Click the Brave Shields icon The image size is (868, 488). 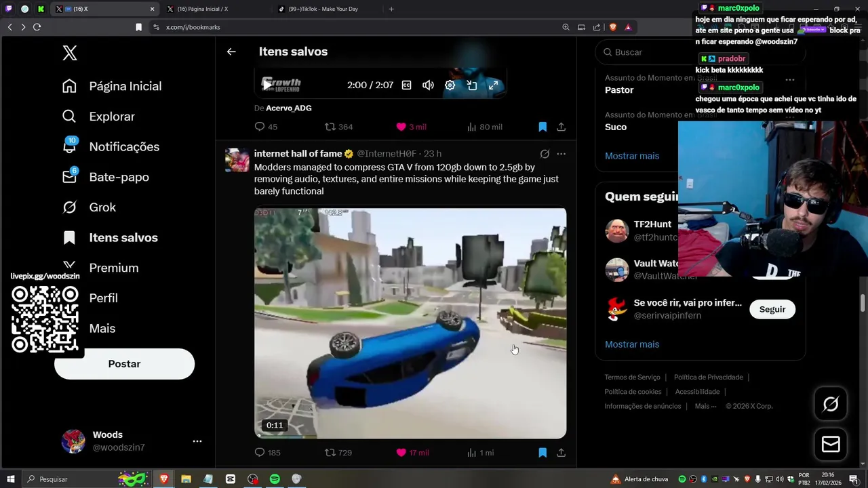[x=613, y=27]
